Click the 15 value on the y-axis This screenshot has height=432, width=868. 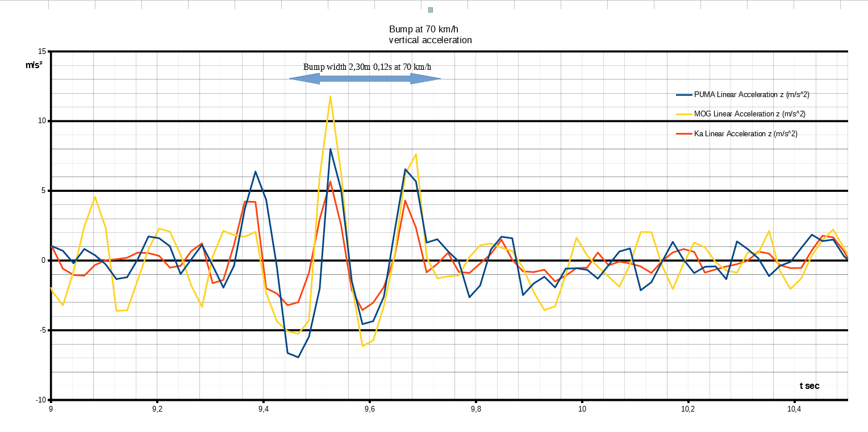point(41,52)
